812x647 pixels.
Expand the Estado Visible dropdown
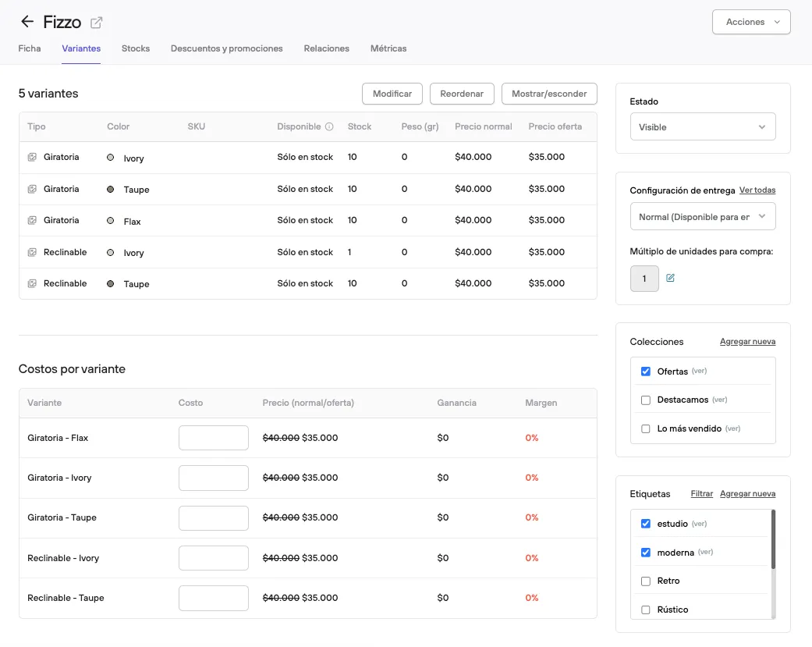coord(702,127)
